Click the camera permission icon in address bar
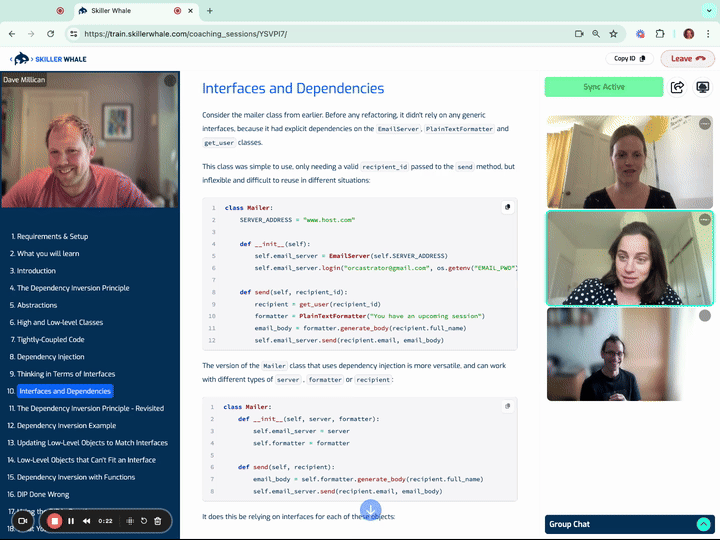720x540 pixels. click(x=579, y=34)
